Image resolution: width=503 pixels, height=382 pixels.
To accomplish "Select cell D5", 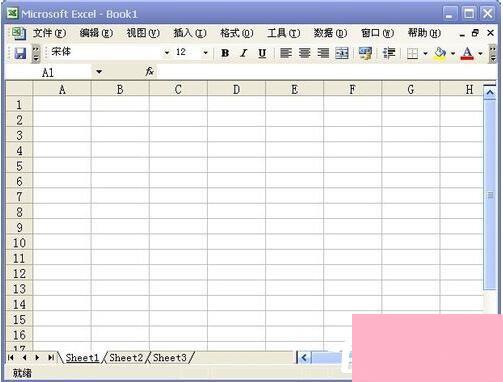I will 236,165.
